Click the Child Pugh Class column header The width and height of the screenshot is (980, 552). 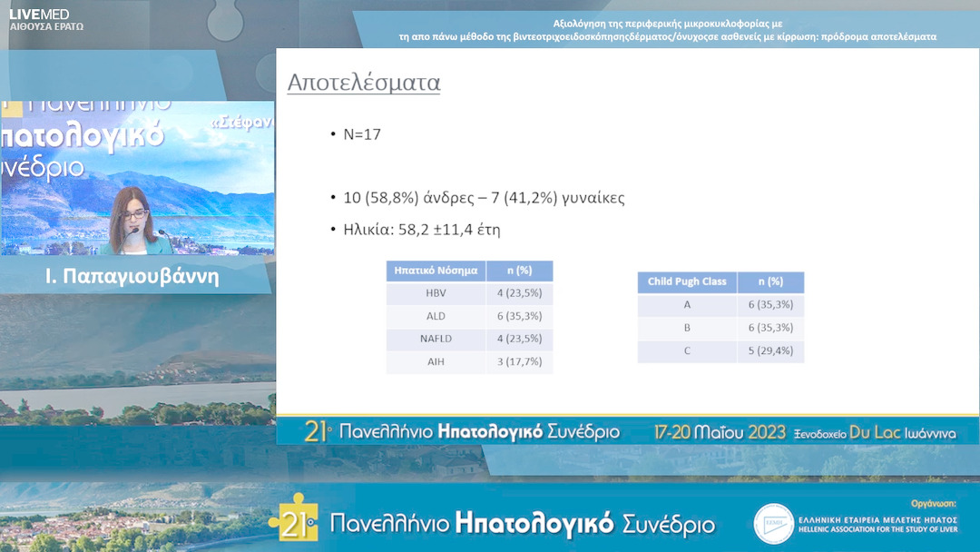coord(687,281)
